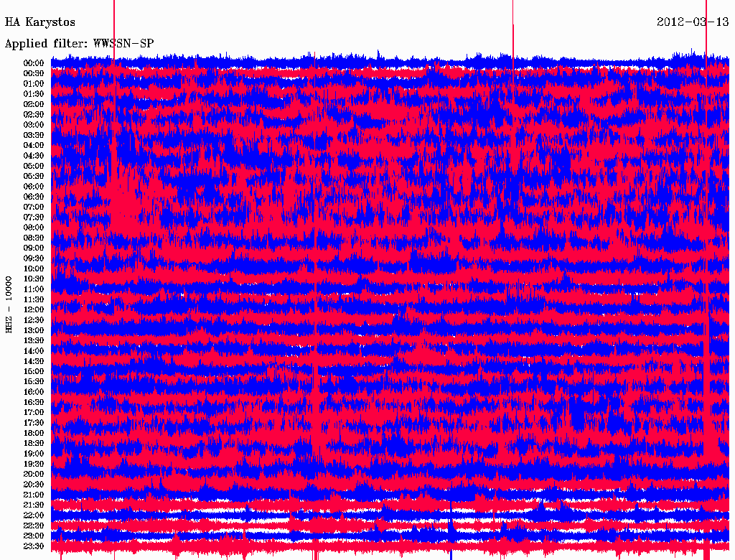Select the 03:30 time label
Image resolution: width=735 pixels, height=560 pixels.
coord(34,135)
